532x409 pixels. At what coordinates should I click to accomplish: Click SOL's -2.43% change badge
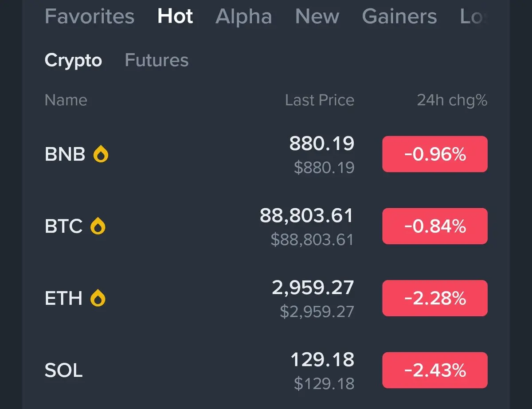pyautogui.click(x=435, y=370)
